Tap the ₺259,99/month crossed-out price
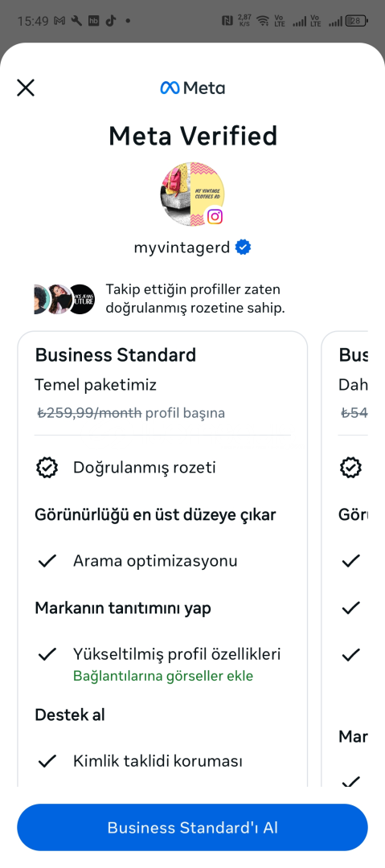 89,413
